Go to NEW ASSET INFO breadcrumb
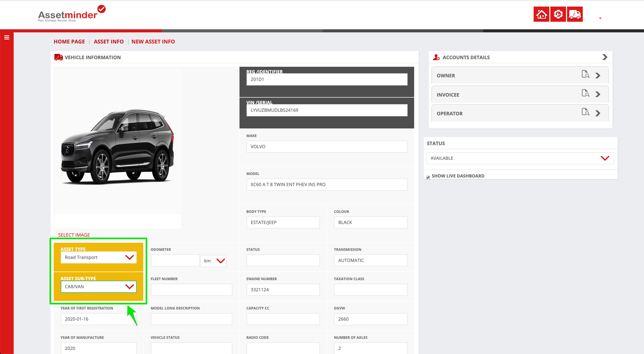 pos(153,42)
